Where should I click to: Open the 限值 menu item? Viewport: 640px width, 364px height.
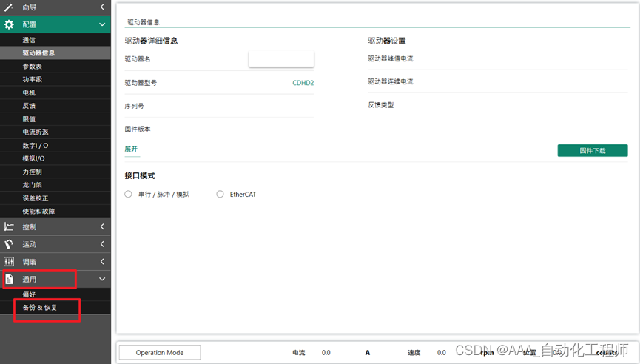click(x=55, y=119)
